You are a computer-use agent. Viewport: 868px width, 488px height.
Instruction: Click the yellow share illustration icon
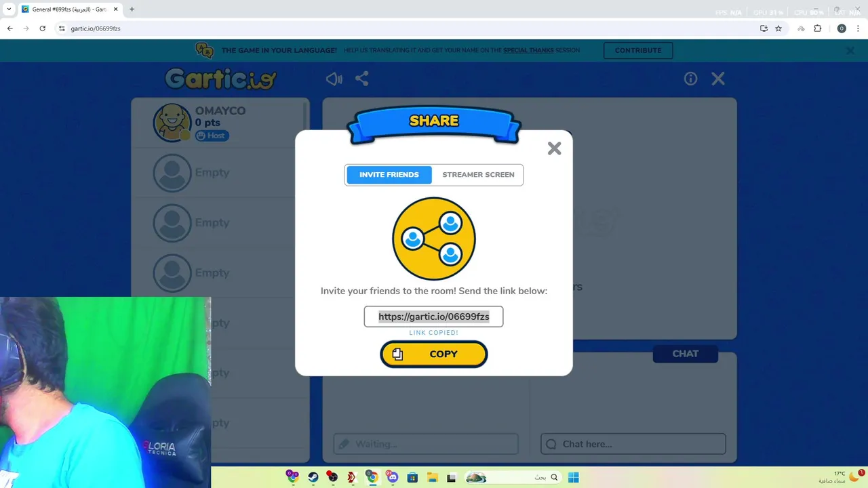point(434,239)
